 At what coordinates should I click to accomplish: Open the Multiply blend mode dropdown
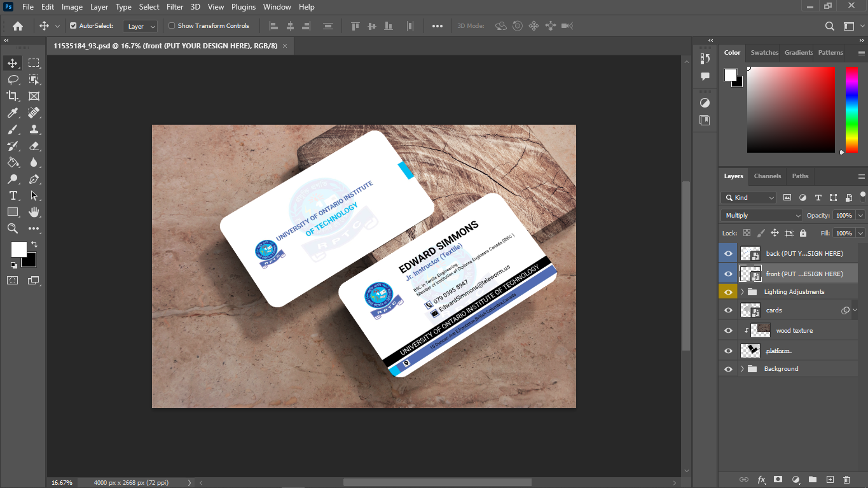click(762, 216)
